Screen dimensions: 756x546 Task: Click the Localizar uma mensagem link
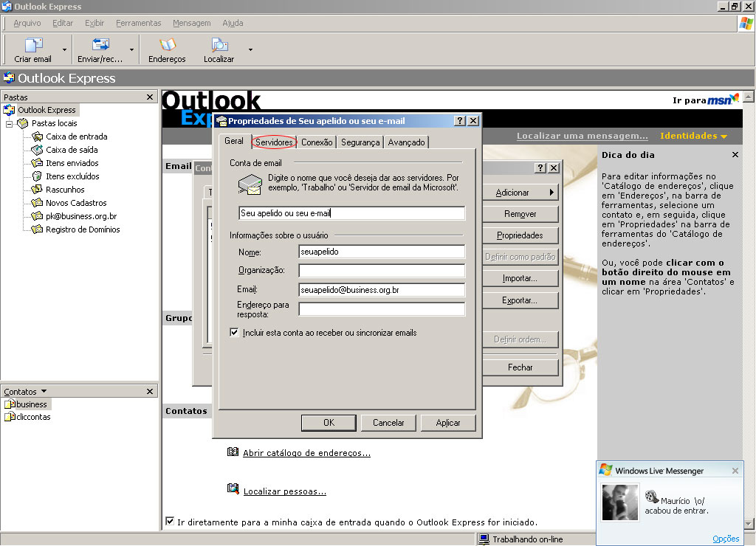coord(582,136)
